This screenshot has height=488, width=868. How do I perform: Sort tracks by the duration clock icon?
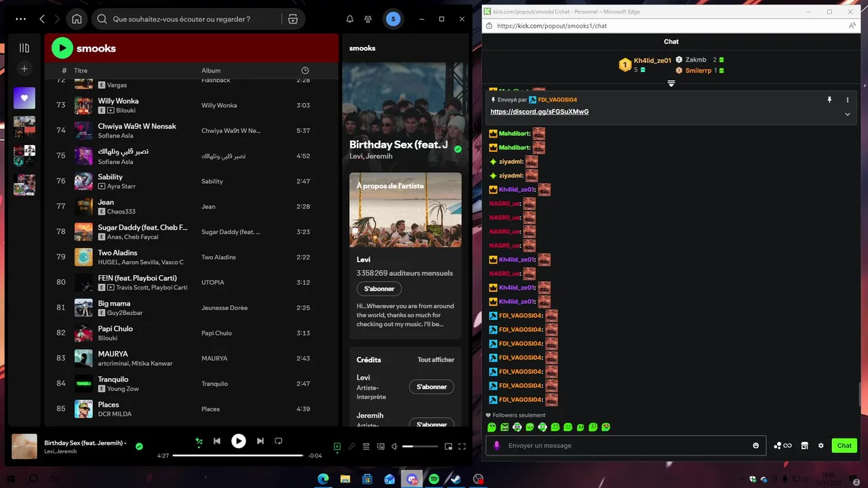tap(305, 70)
